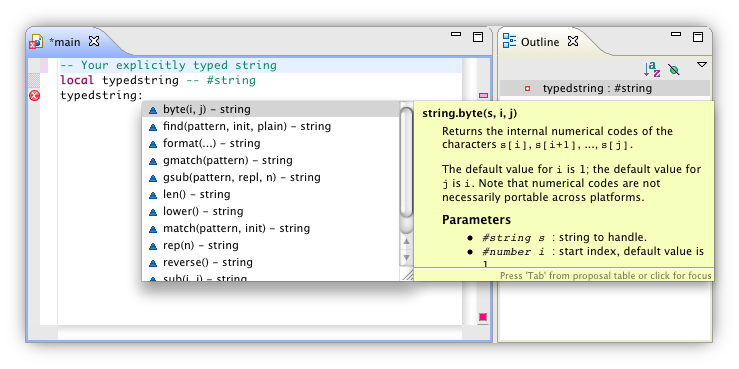Place cursor after typedstring: in editor

coord(143,96)
